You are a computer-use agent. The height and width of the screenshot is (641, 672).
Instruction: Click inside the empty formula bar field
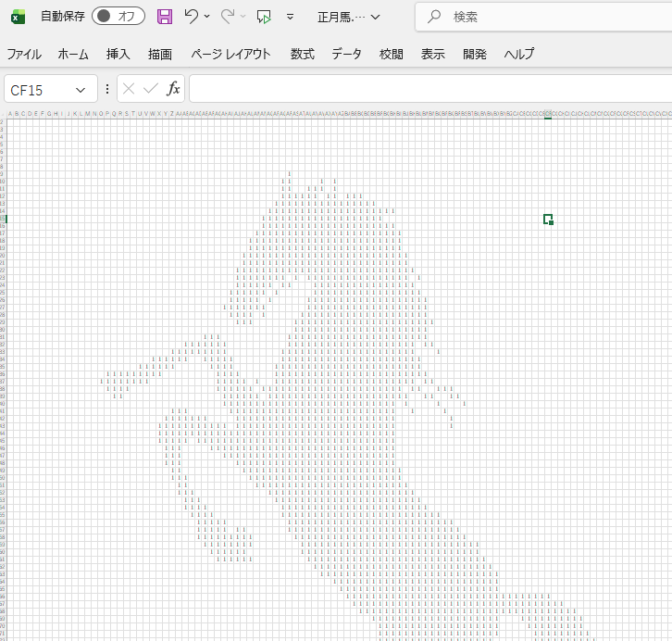(x=426, y=89)
